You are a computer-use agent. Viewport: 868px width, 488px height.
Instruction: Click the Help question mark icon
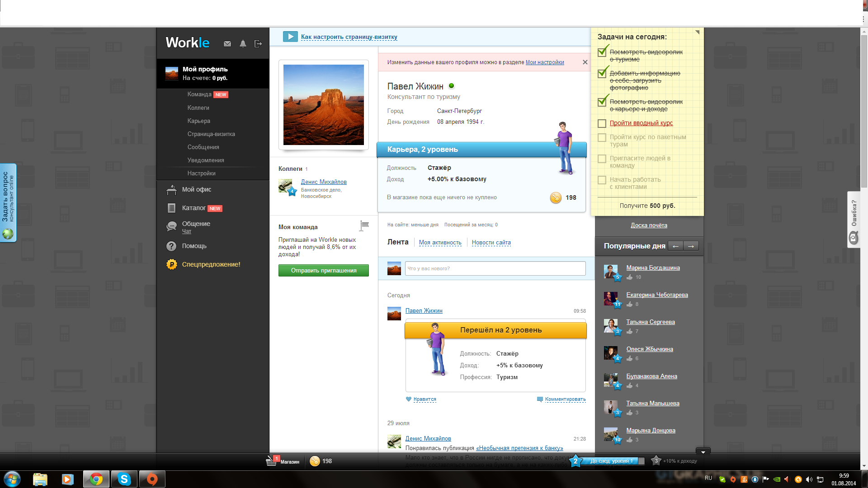click(171, 246)
